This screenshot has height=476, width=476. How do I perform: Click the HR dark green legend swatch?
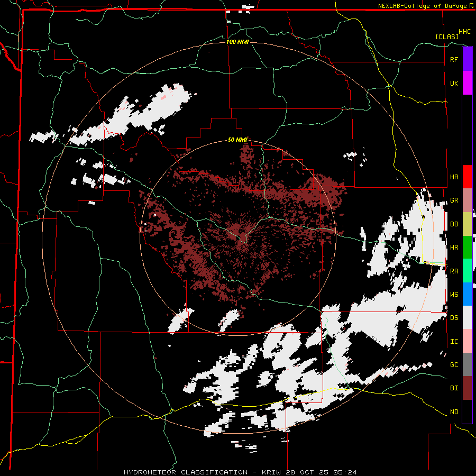coord(467,248)
